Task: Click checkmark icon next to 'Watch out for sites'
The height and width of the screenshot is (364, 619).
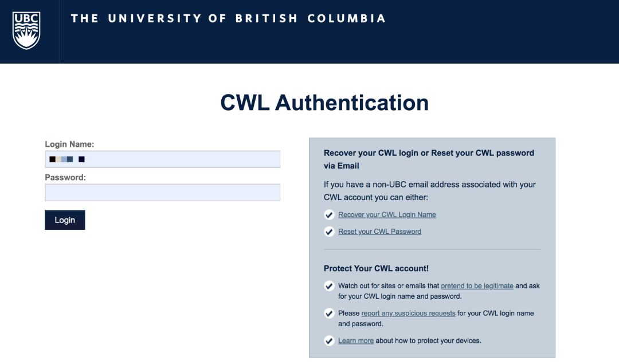Action: tap(330, 286)
